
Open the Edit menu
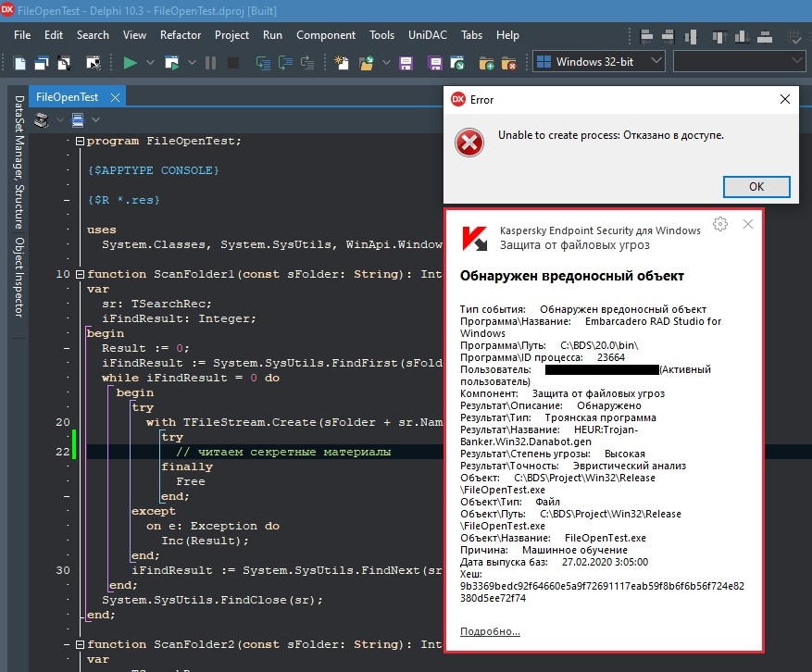[x=54, y=35]
